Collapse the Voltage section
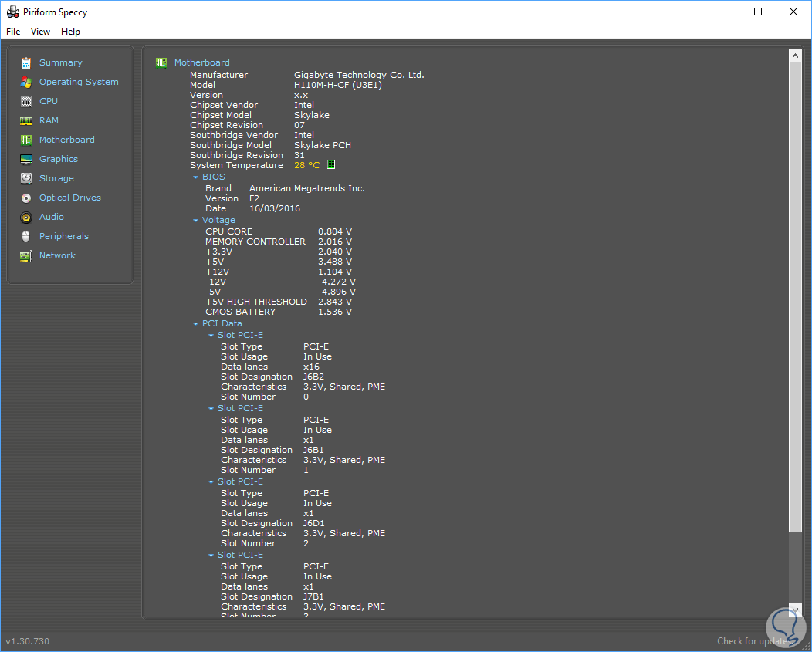Image resolution: width=812 pixels, height=652 pixels. (196, 221)
